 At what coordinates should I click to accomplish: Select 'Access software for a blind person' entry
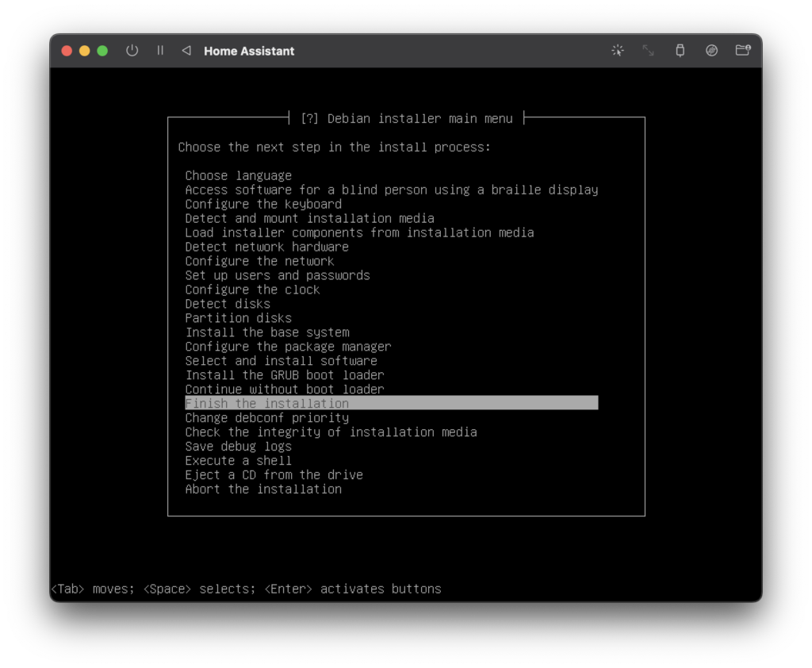tap(392, 190)
